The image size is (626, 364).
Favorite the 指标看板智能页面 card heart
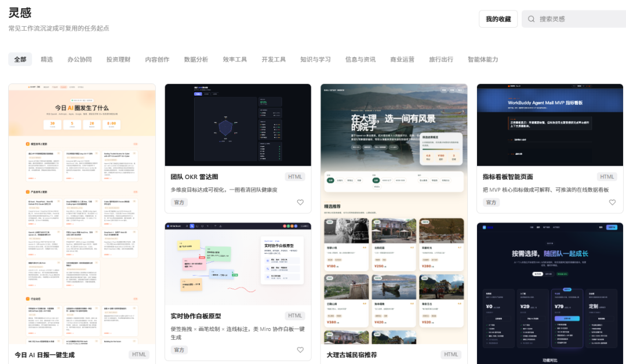click(x=612, y=202)
